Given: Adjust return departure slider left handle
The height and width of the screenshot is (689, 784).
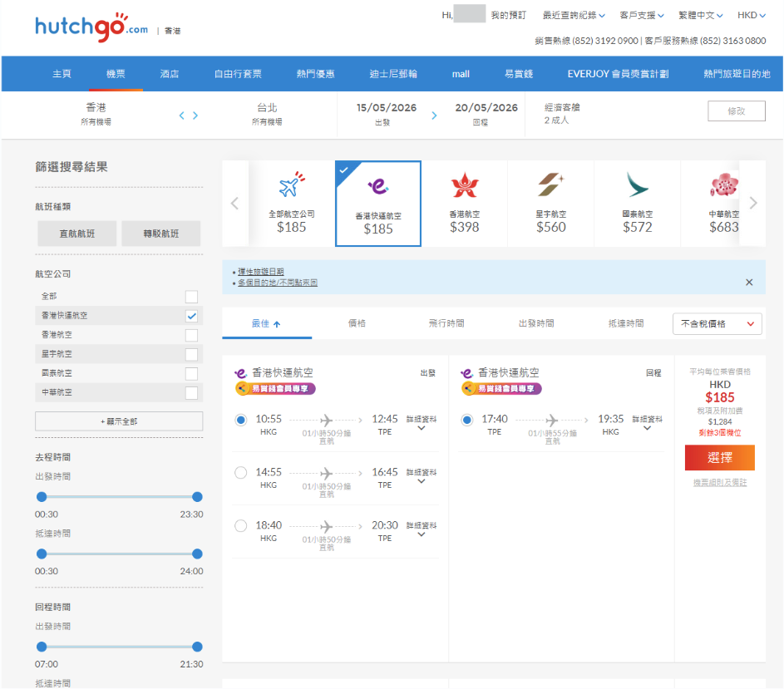Looking at the screenshot, I should (42, 647).
